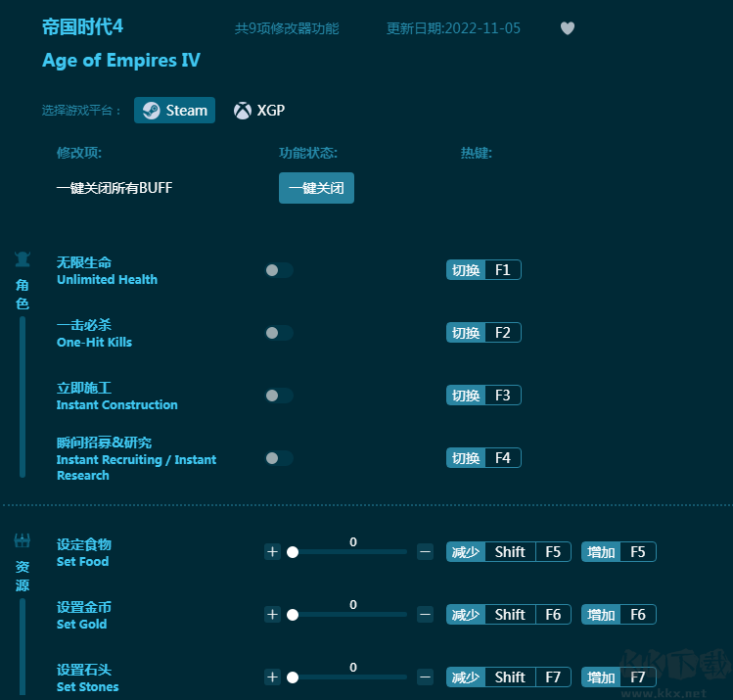
Task: Click the 一键关闭 button
Action: coord(316,188)
